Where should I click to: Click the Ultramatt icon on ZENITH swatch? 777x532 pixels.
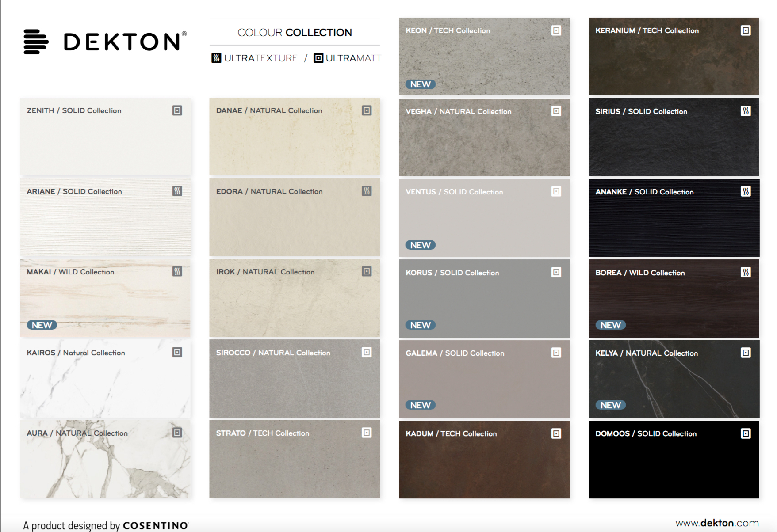pyautogui.click(x=177, y=110)
